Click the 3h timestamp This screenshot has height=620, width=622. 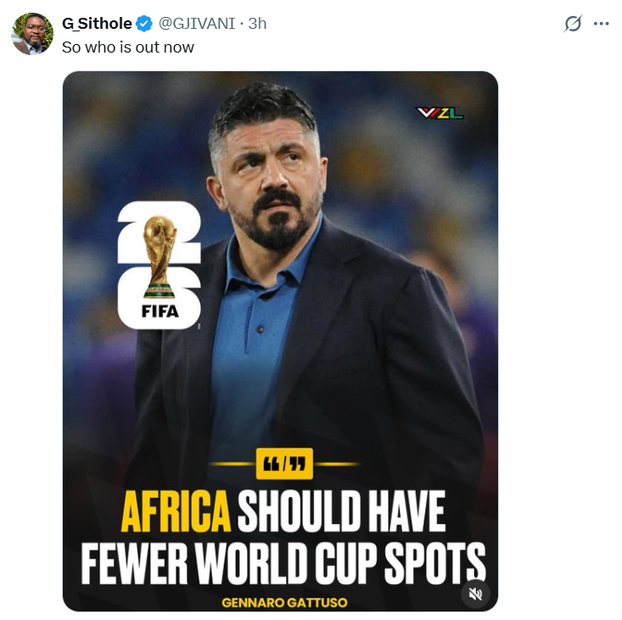coord(257,23)
